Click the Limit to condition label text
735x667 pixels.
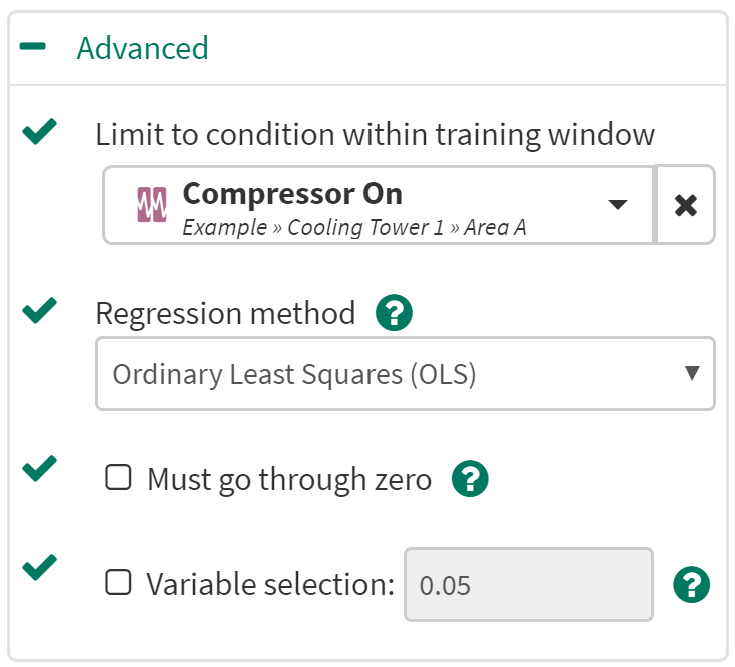coord(375,135)
